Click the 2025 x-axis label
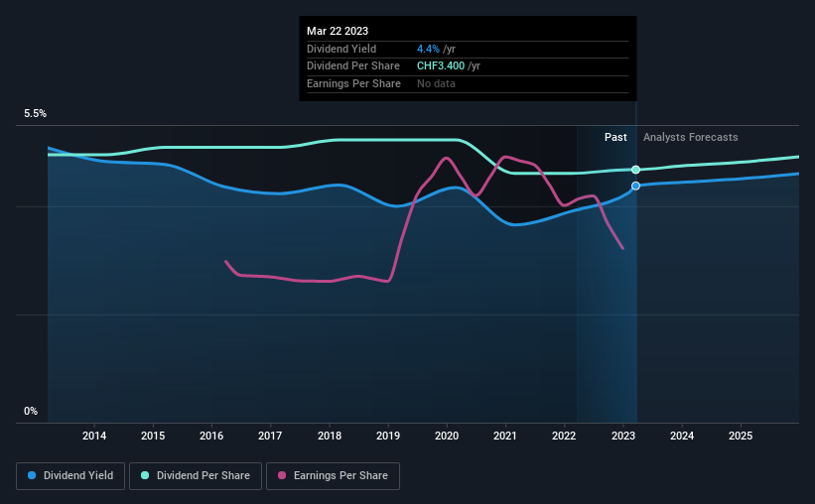The height and width of the screenshot is (504, 815). click(x=741, y=436)
